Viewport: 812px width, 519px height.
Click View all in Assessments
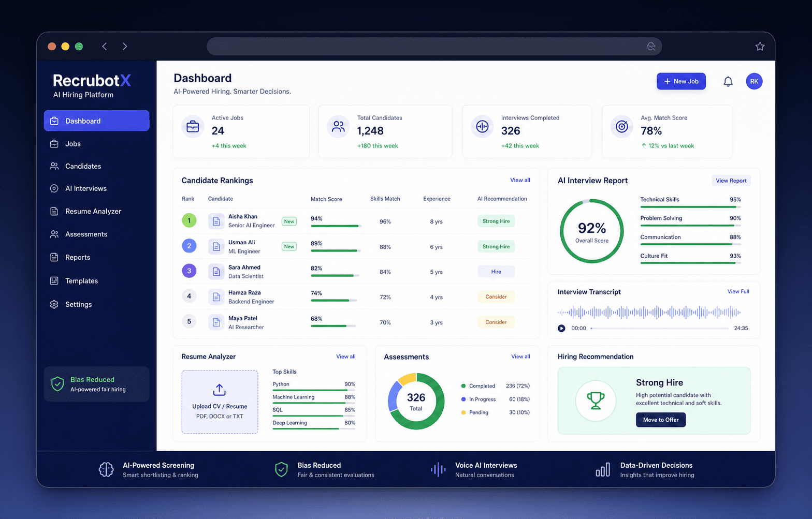pyautogui.click(x=520, y=357)
